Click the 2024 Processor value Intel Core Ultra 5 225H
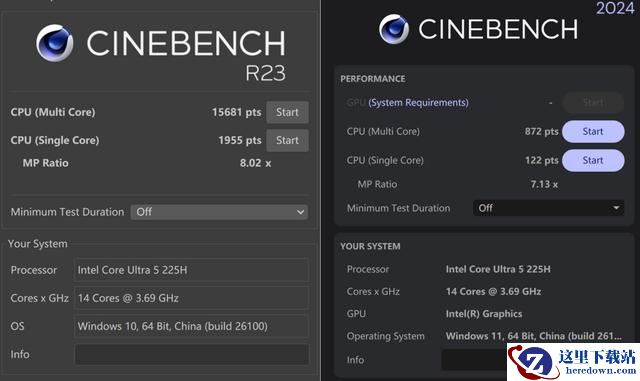This screenshot has width=640, height=381. coord(498,269)
